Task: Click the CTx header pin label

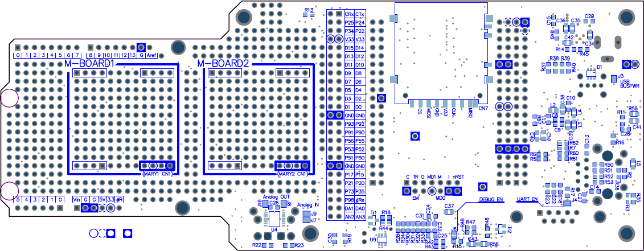Action: coord(360,14)
